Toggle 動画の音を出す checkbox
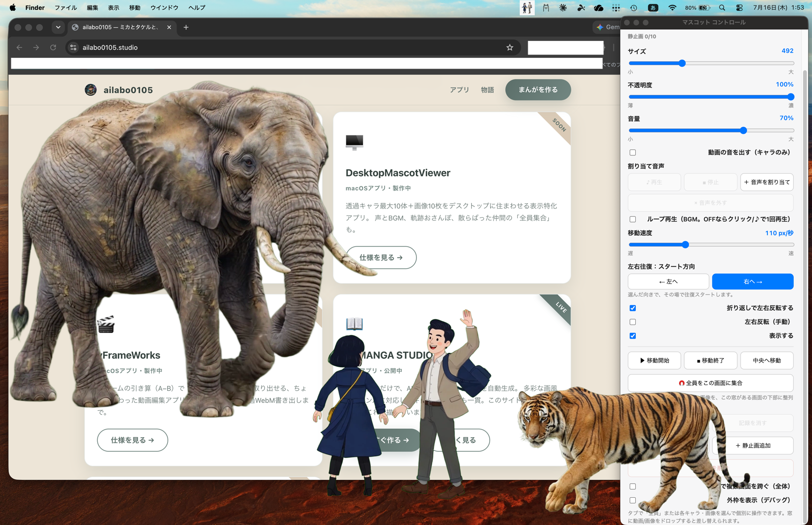812x525 pixels. coord(632,153)
